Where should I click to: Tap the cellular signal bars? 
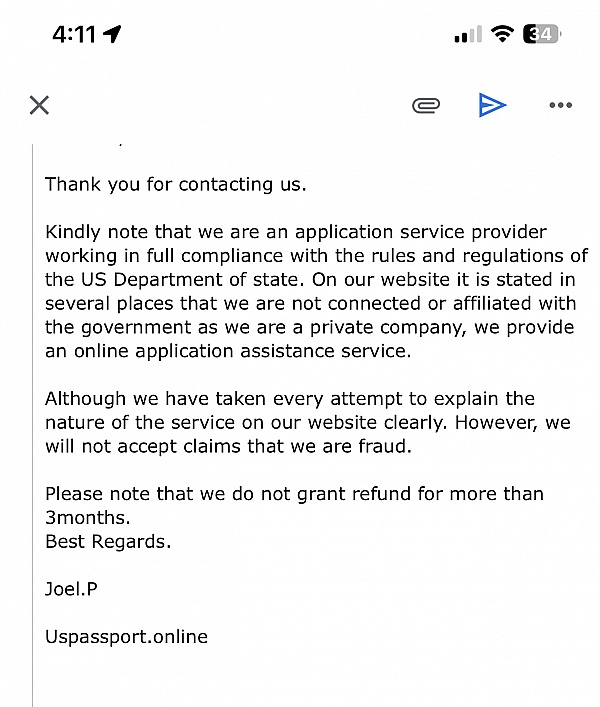pyautogui.click(x=468, y=34)
